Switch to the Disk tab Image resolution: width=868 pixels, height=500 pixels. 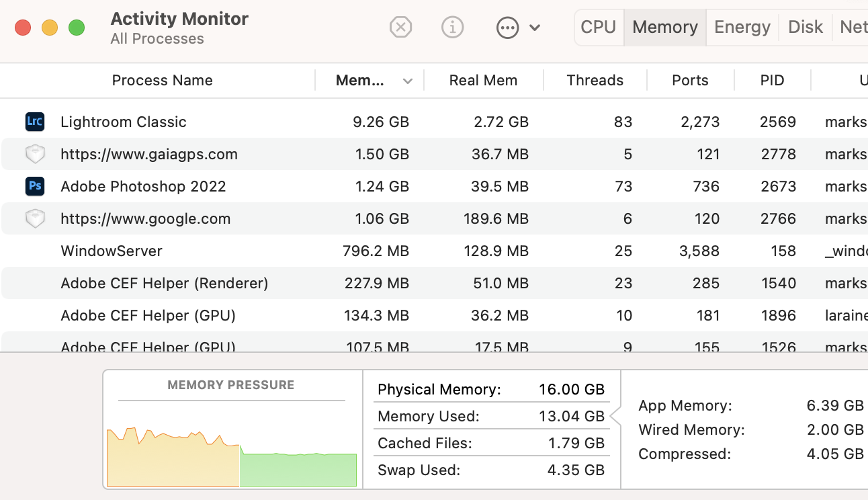point(806,27)
